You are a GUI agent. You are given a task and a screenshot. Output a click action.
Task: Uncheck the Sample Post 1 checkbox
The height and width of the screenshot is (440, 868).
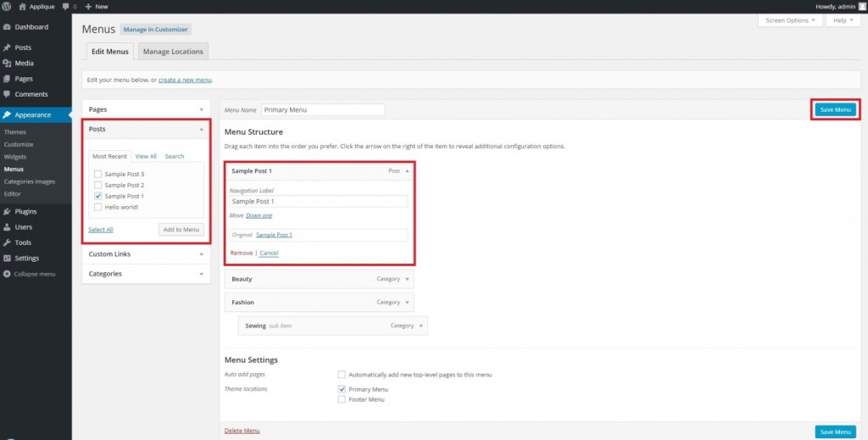click(x=98, y=196)
